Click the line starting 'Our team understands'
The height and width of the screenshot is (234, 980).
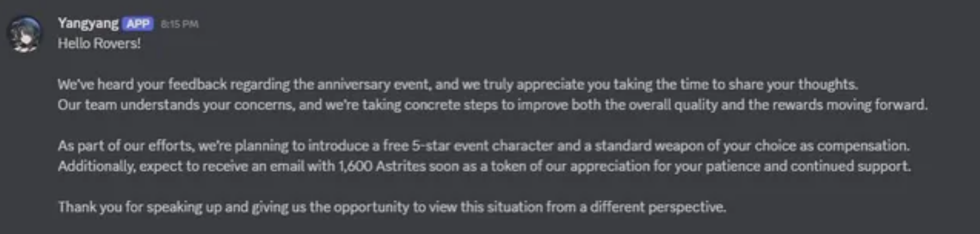pyautogui.click(x=493, y=105)
